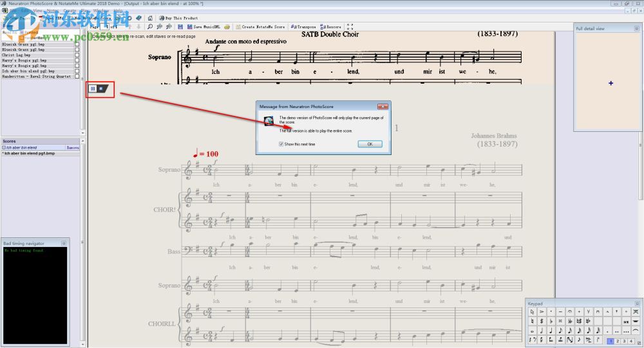This screenshot has width=644, height=348.
Task: Select the fermata symbol on Keypad
Action: [x=570, y=311]
